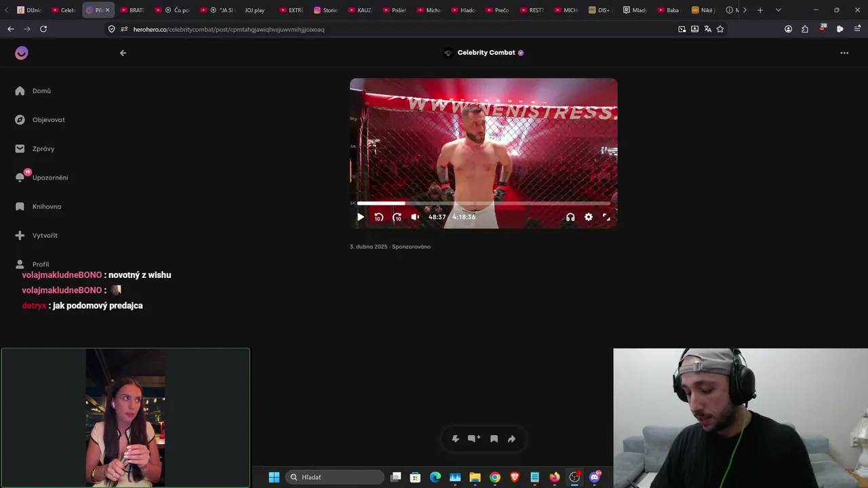The width and height of the screenshot is (868, 488).
Task: Open video player settings gear
Action: click(589, 217)
